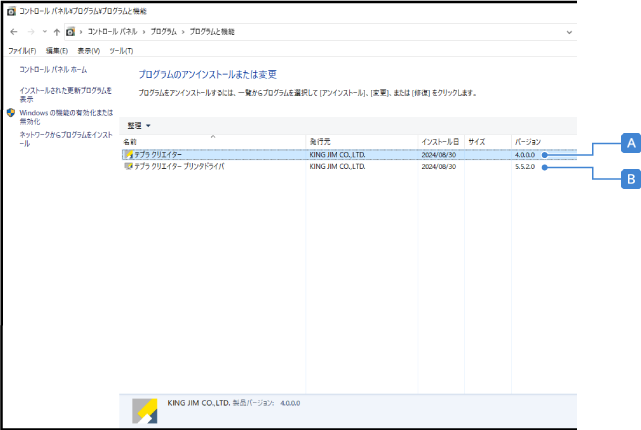Open the recent locations dropdown arrow
Image resolution: width=641 pixels, height=430 pixels.
pos(42,32)
